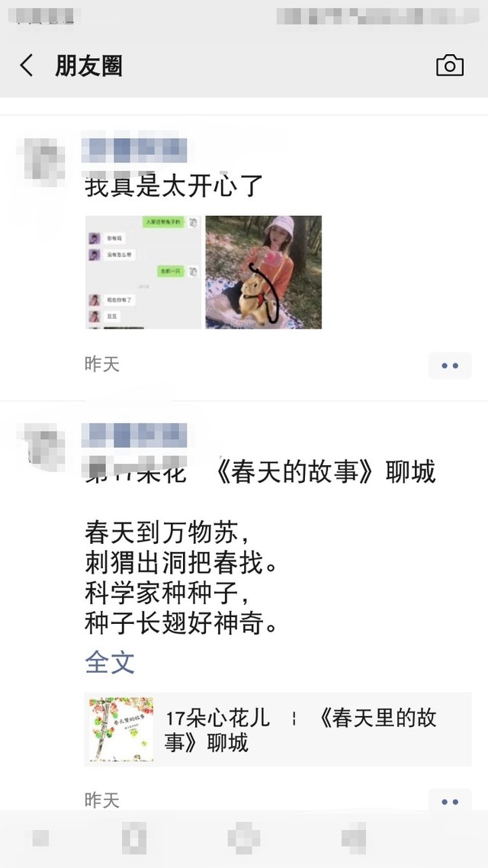Open the blurred username above 春天的故事 post
The width and height of the screenshot is (488, 868).
[134, 435]
